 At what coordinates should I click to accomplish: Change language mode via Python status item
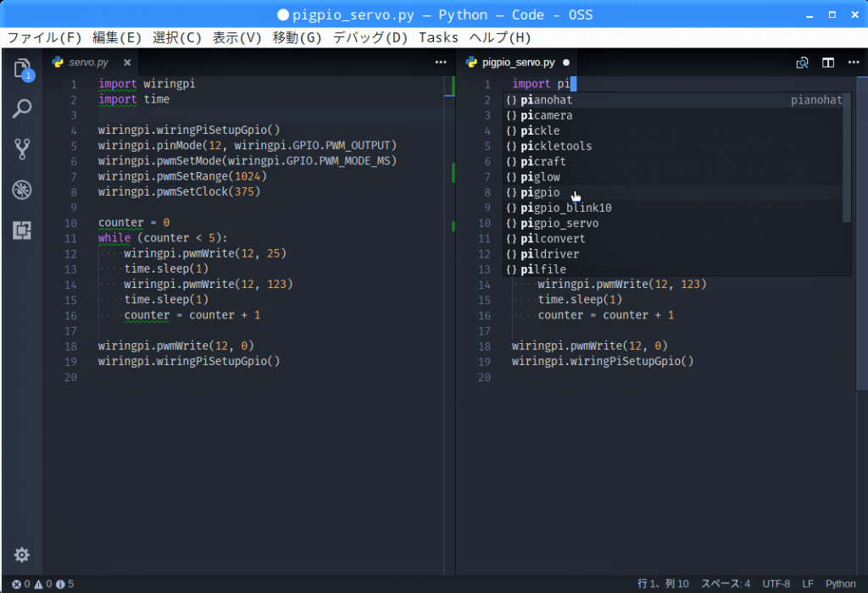click(x=840, y=584)
